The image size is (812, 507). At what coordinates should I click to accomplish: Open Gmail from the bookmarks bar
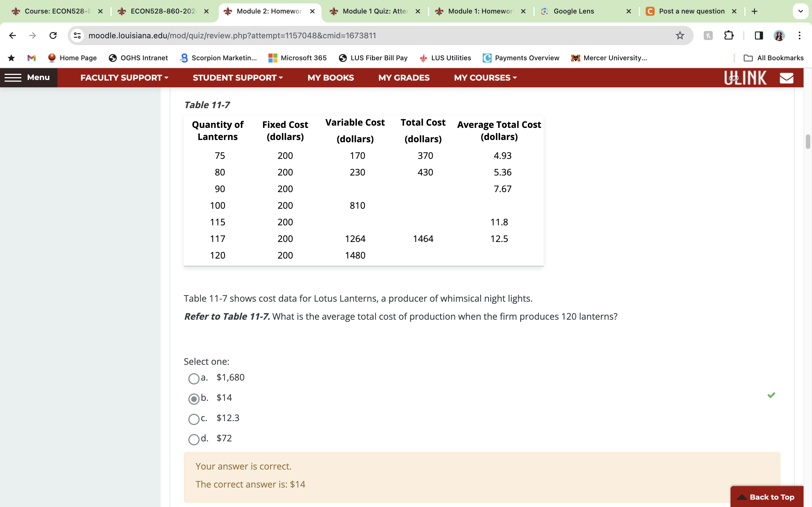[x=31, y=58]
